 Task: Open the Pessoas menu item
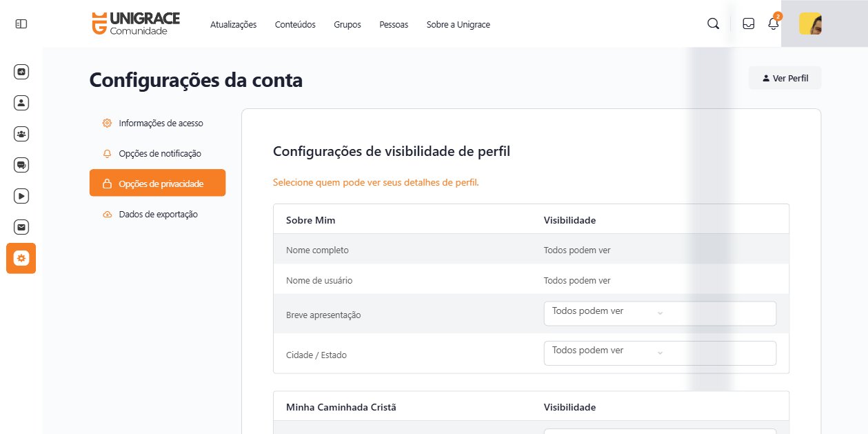click(394, 24)
